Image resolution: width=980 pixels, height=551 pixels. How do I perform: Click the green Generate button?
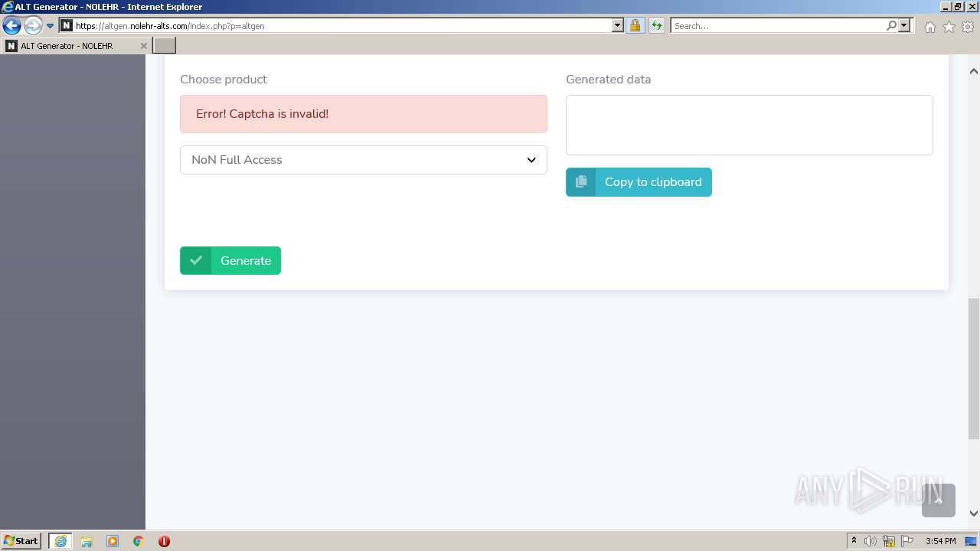[230, 260]
